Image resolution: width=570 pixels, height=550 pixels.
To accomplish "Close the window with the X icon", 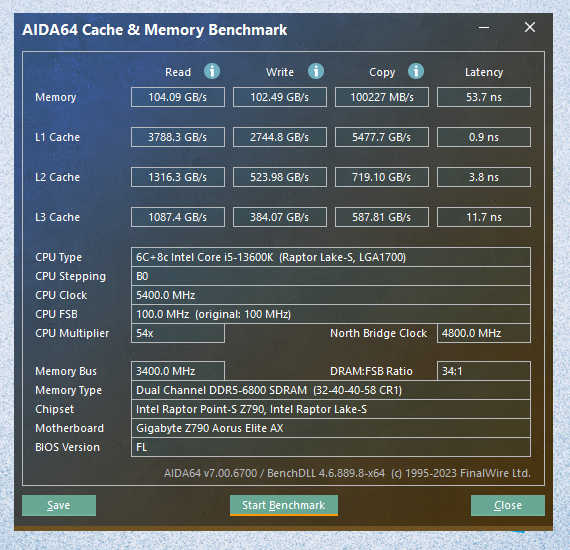I will pyautogui.click(x=530, y=27).
